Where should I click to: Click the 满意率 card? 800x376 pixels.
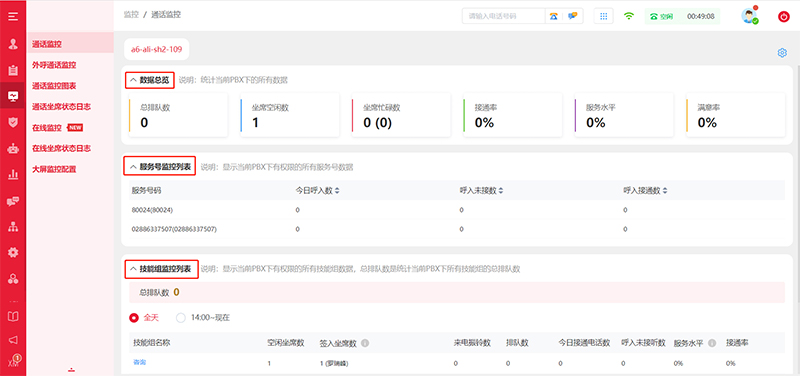click(735, 115)
